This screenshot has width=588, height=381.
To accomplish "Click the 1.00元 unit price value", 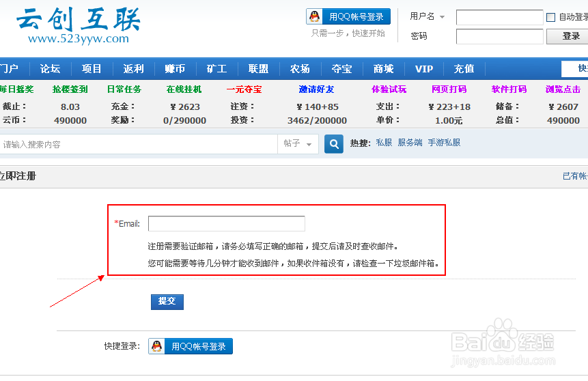I will pos(449,120).
